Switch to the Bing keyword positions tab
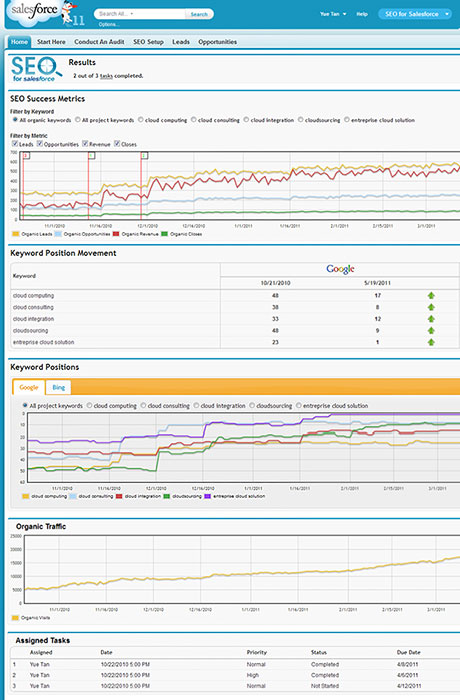Screen dimensions: 460x700 59,387
